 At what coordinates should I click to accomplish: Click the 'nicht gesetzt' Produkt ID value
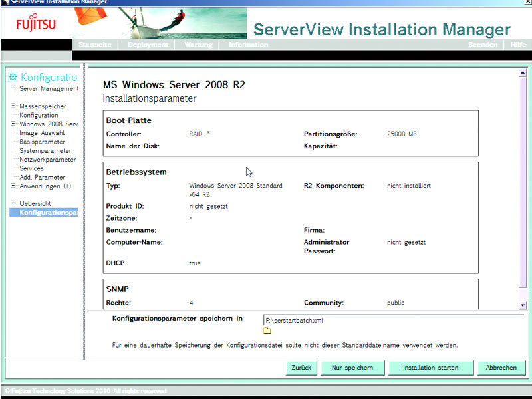point(208,207)
